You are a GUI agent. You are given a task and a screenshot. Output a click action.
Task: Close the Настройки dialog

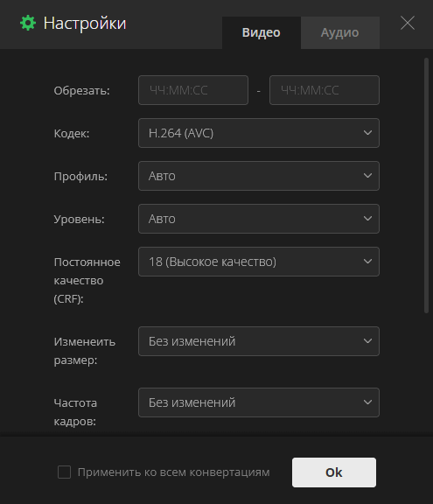coord(408,23)
